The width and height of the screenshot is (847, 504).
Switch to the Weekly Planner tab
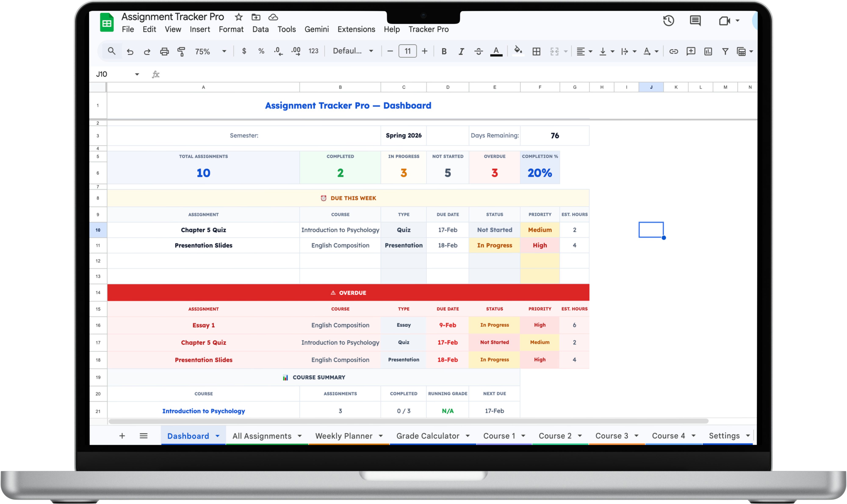click(344, 435)
